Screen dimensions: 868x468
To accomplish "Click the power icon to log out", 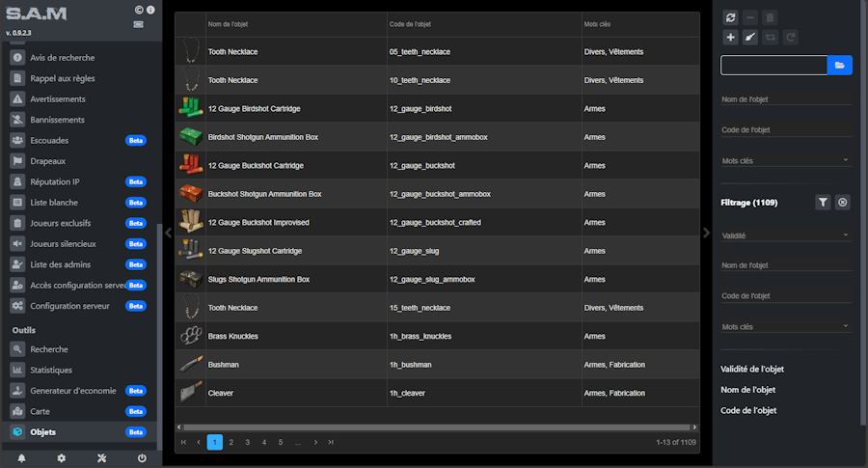I will (142, 458).
